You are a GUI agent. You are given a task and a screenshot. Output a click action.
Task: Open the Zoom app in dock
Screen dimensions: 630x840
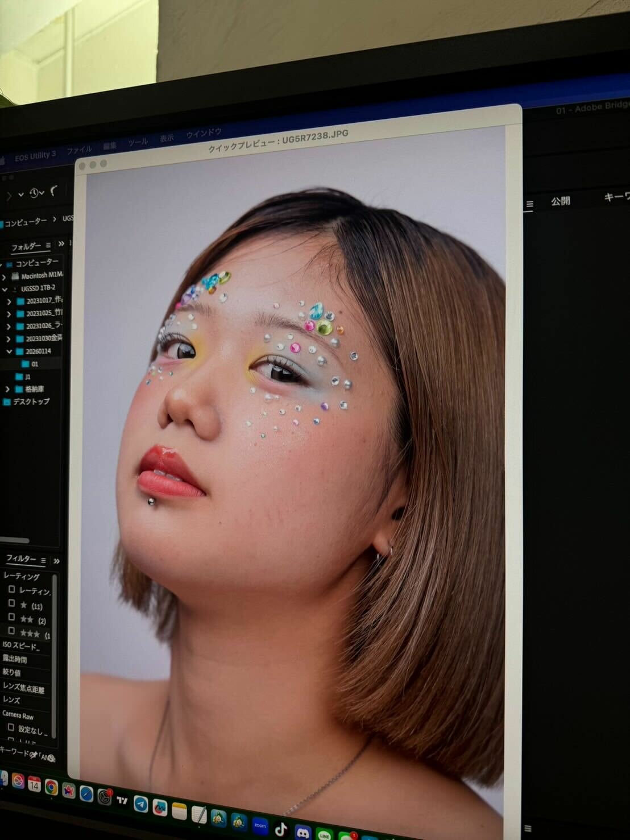pos(260,825)
